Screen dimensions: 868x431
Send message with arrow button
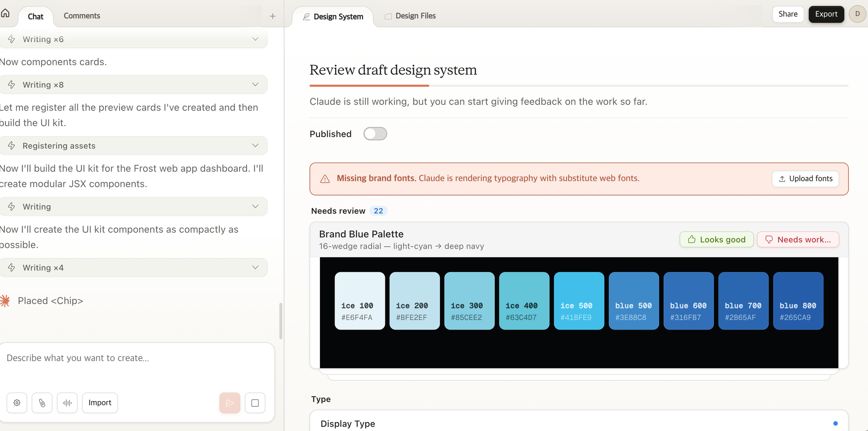click(x=230, y=403)
